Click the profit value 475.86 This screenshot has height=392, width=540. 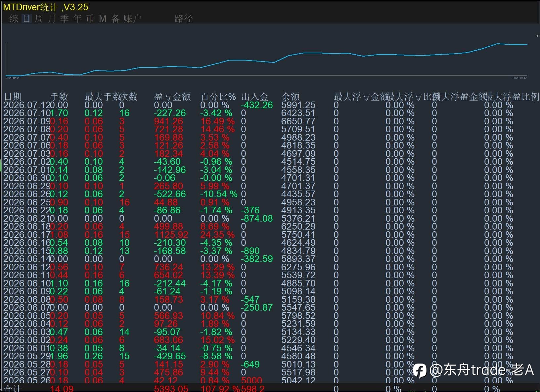(168, 372)
